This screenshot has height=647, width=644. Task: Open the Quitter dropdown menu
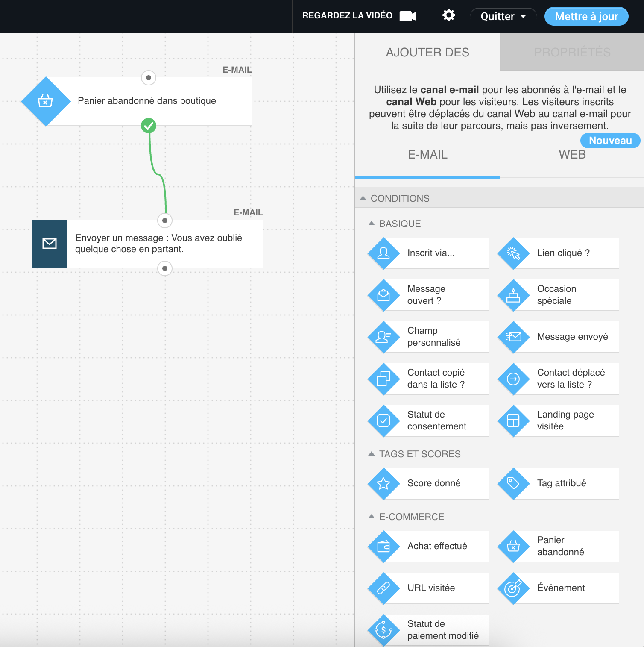503,16
